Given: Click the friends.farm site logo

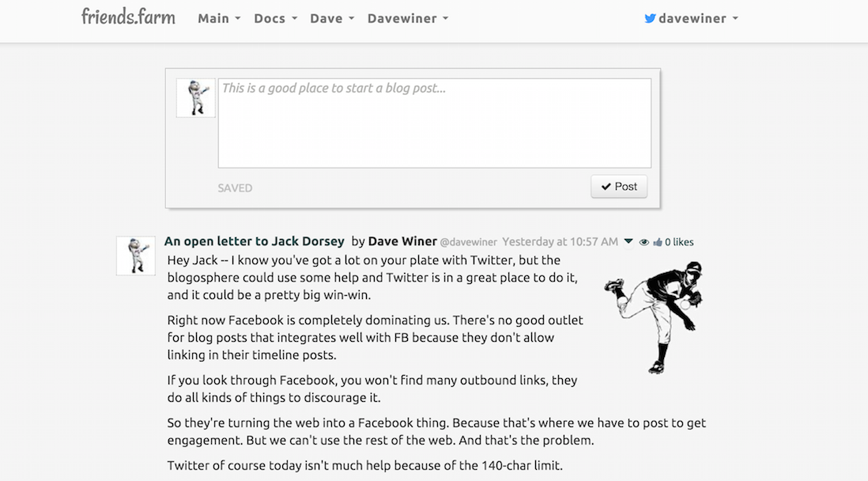Looking at the screenshot, I should click(128, 17).
